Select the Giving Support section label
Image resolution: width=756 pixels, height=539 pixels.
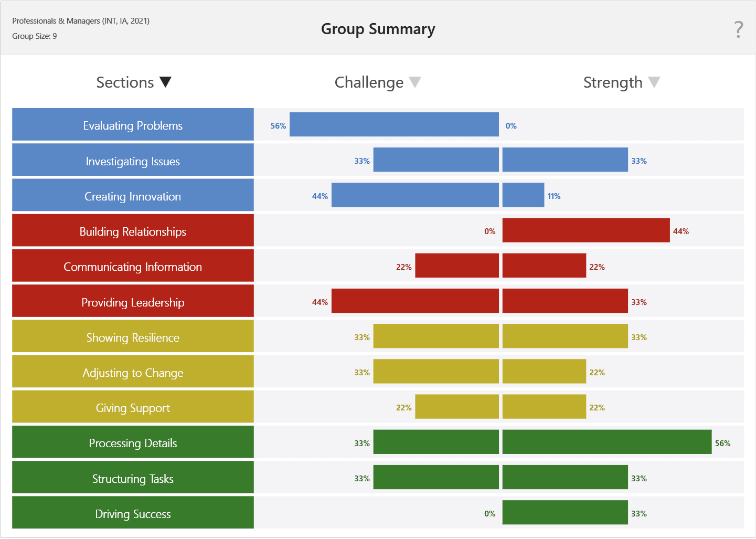point(132,407)
